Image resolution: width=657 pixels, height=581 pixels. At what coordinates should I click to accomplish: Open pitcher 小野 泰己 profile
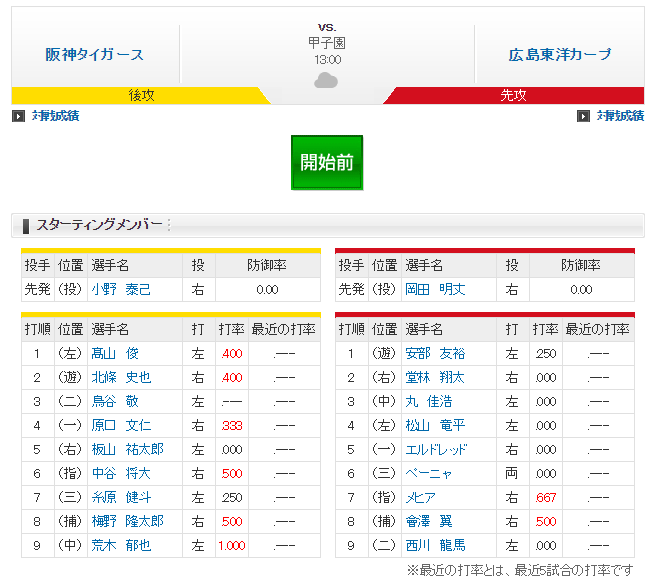(121, 289)
